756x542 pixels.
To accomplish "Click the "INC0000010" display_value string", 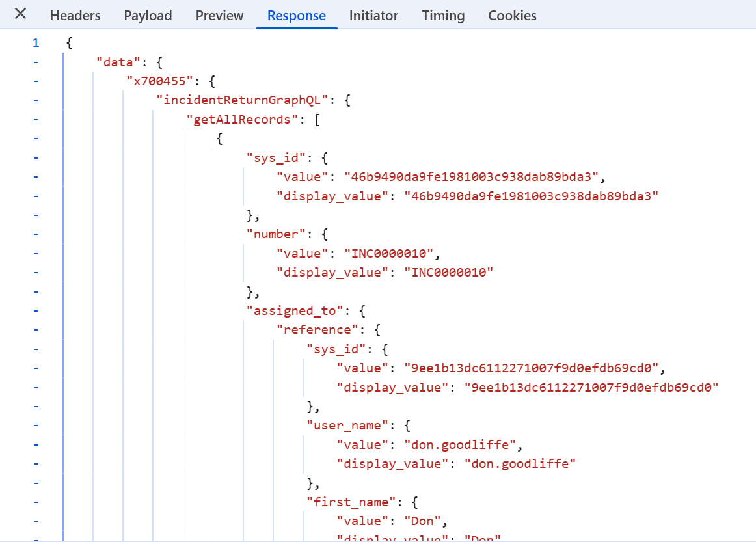I will (x=448, y=273).
